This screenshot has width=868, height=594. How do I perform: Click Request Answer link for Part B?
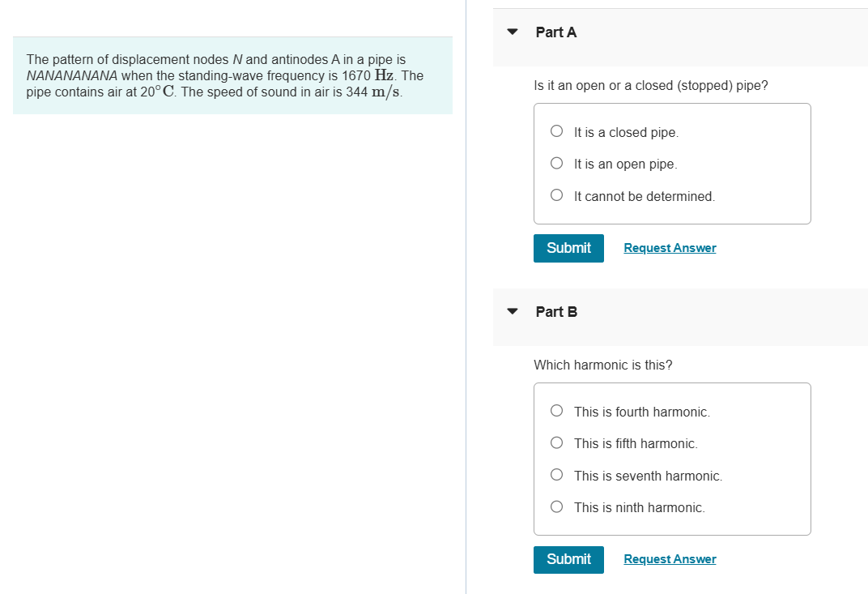pyautogui.click(x=670, y=559)
